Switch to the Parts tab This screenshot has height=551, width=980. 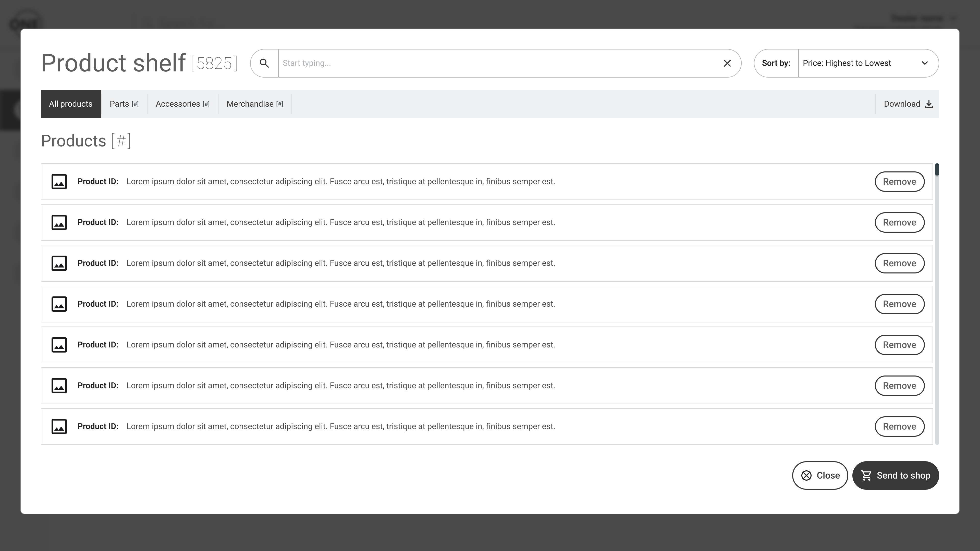124,104
